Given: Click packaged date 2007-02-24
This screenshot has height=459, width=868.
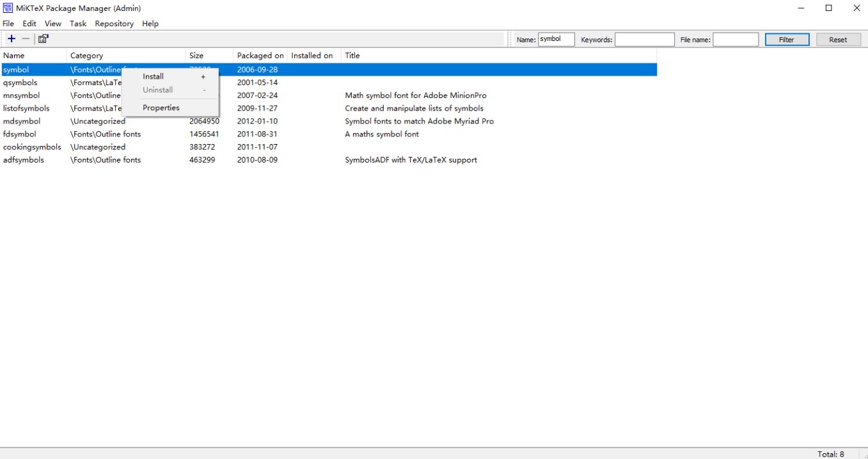Looking at the screenshot, I should coord(257,95).
